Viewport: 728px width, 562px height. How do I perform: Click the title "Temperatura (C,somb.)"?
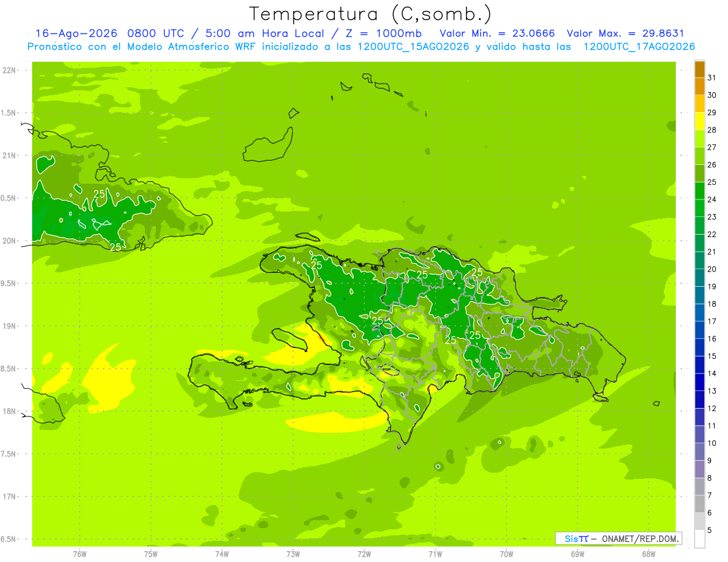pyautogui.click(x=371, y=15)
